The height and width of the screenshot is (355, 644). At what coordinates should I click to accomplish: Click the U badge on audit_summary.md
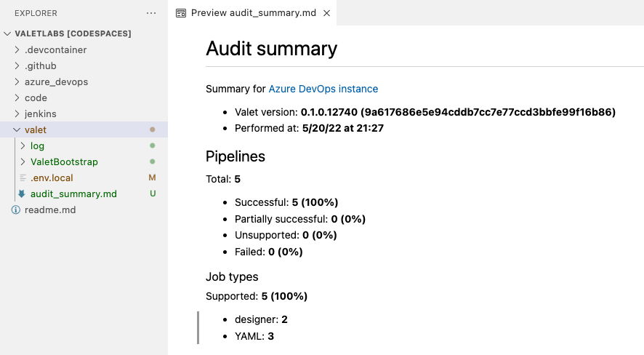(x=153, y=194)
